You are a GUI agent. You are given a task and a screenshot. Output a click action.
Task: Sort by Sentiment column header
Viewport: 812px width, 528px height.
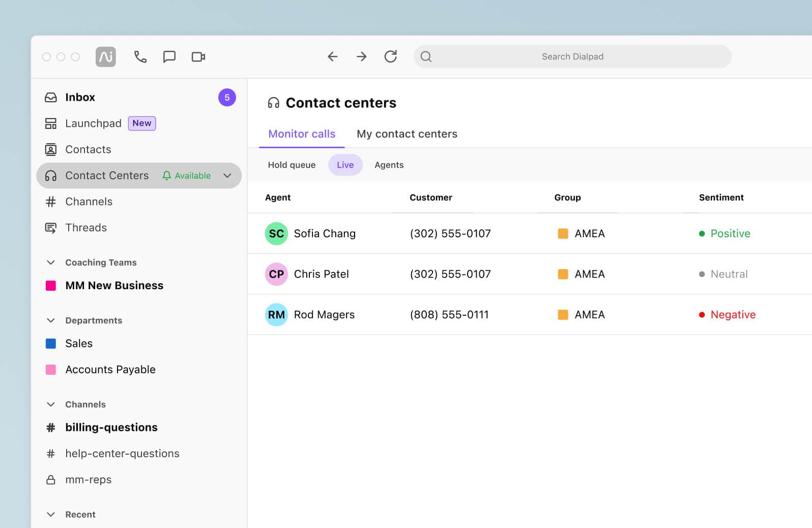(721, 198)
